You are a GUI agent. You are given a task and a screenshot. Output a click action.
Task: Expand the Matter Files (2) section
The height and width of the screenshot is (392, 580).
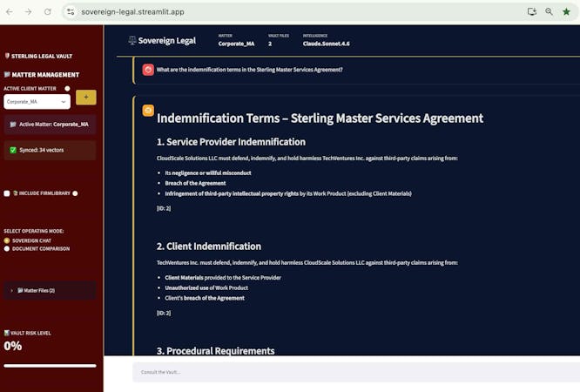click(x=50, y=291)
